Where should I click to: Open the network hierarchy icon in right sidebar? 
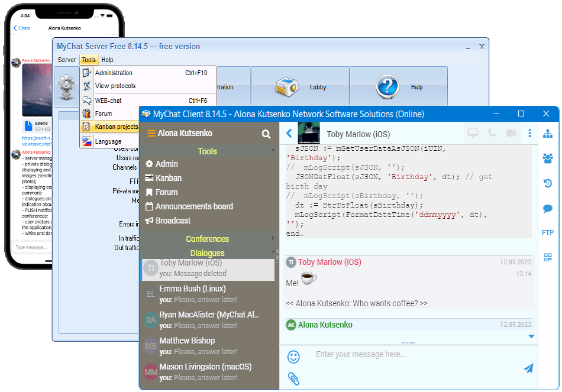548,134
